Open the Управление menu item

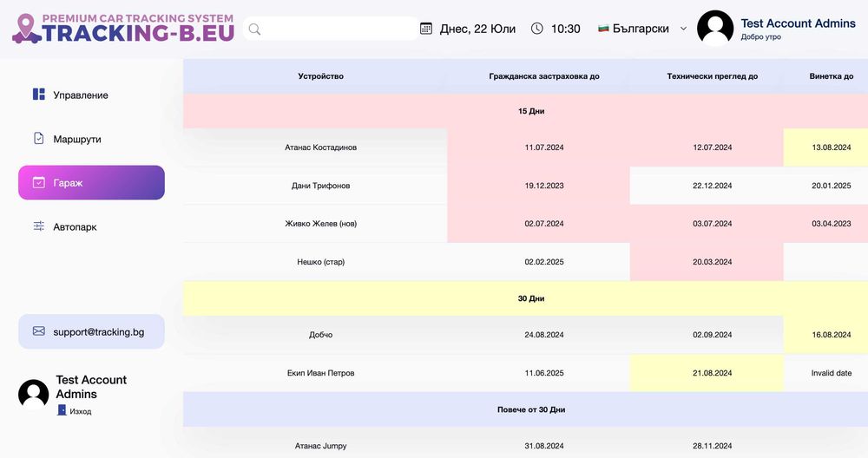point(81,95)
